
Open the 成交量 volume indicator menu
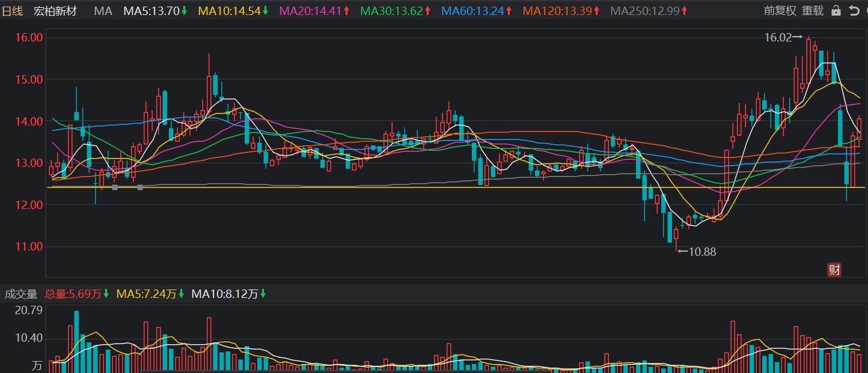(21, 294)
